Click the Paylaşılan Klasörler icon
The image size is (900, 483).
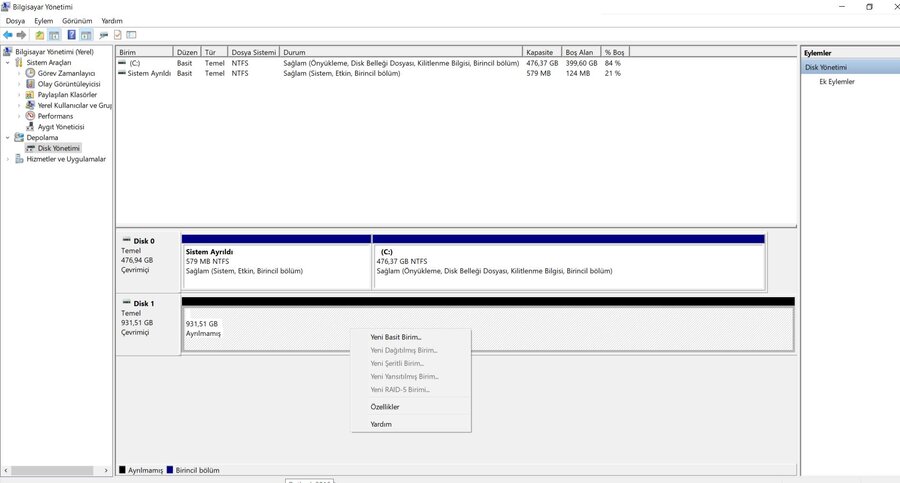[30, 94]
